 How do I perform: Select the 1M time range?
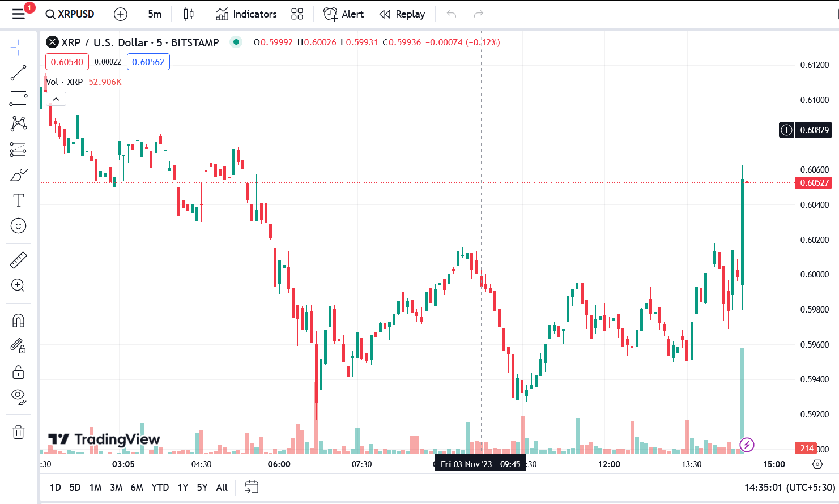[x=95, y=487]
